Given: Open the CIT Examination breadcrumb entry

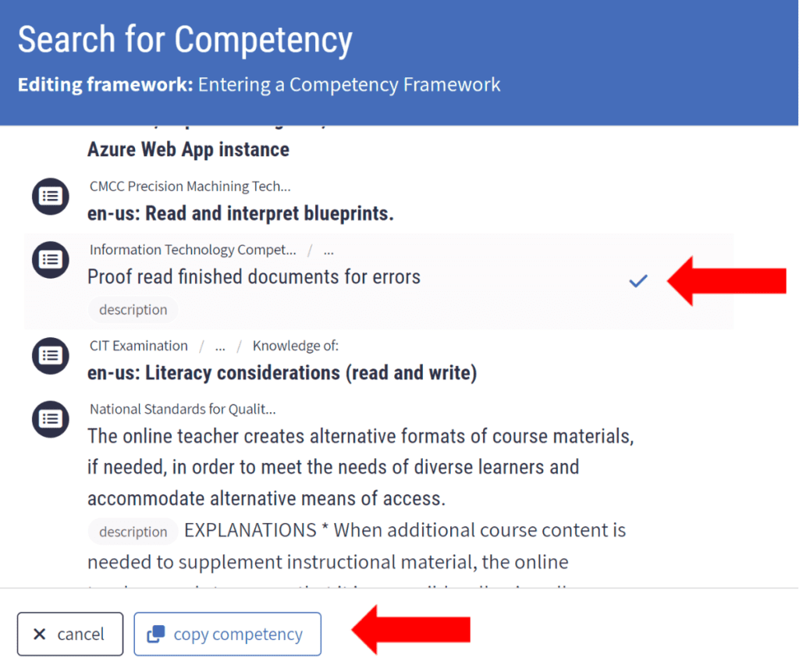Looking at the screenshot, I should pos(138,346).
